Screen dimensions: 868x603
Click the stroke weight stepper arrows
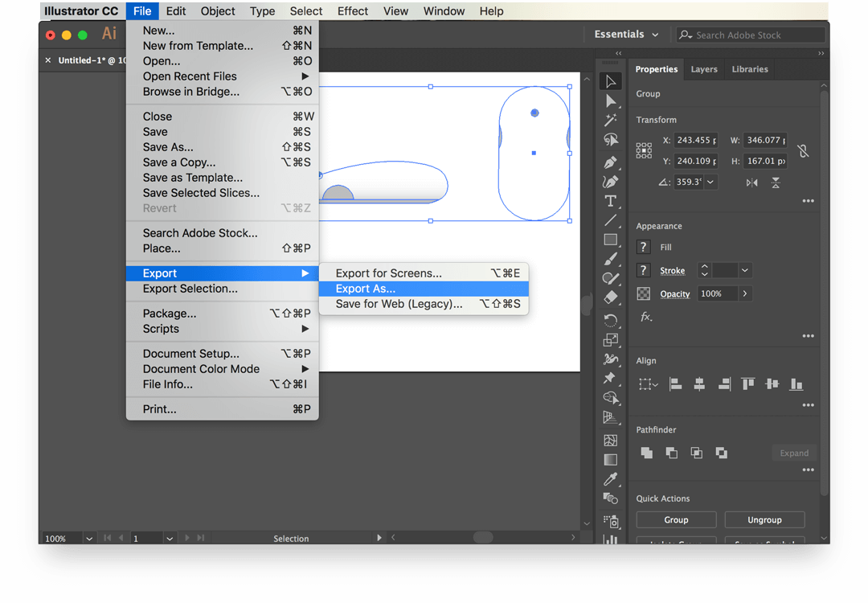[x=704, y=270]
